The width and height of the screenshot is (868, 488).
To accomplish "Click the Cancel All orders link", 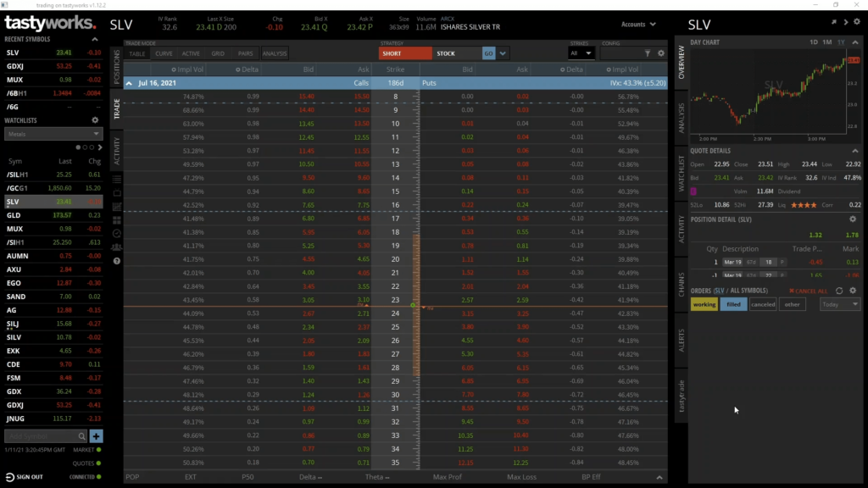I will [808, 291].
